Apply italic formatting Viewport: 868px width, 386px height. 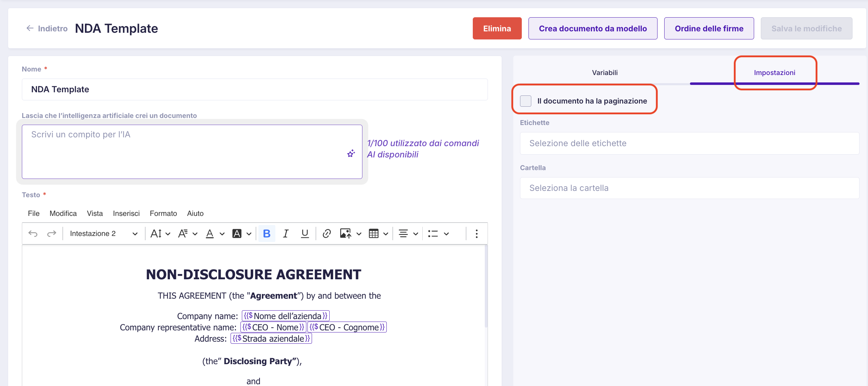(x=286, y=234)
